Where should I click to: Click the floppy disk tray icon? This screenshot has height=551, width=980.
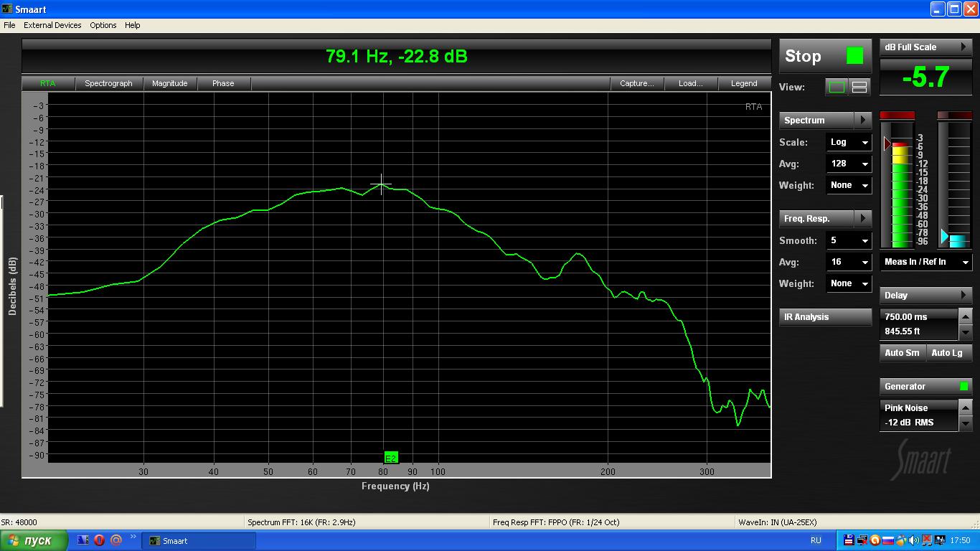tap(849, 540)
